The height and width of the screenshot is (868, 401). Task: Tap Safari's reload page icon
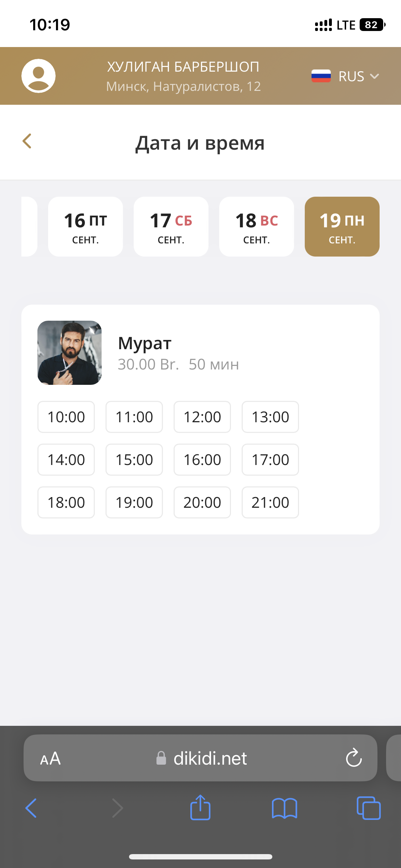pos(354,758)
